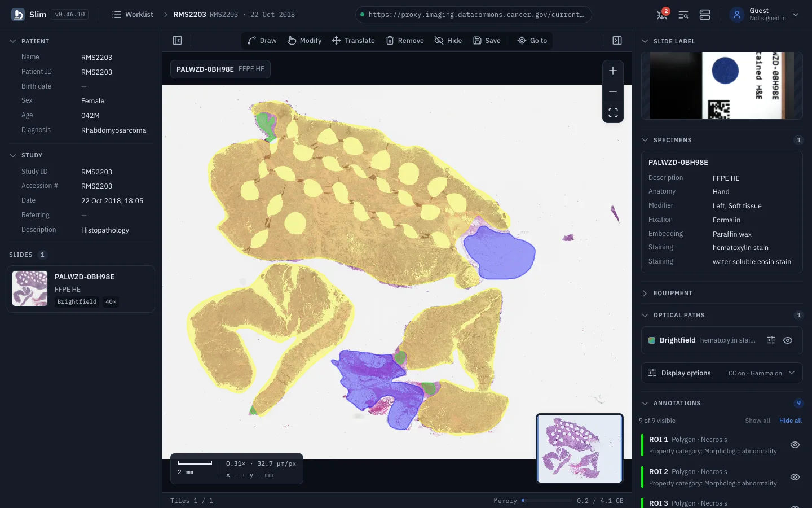Open the search list icon in header
This screenshot has height=508, width=812.
pos(683,15)
